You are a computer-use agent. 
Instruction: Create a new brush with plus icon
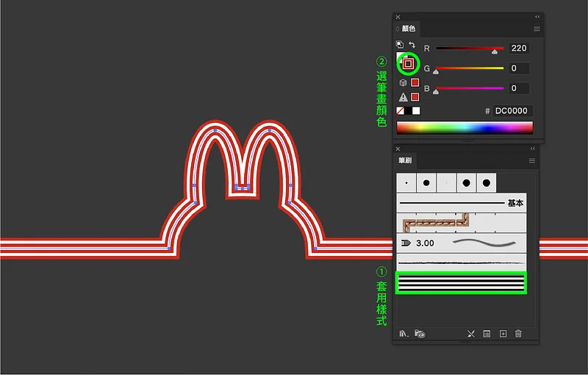(x=503, y=333)
